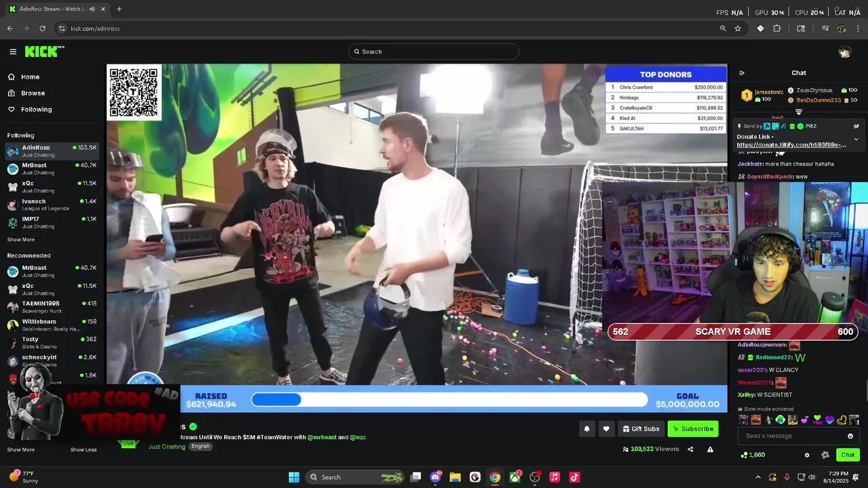Toggle stream notifications bell

(587, 428)
